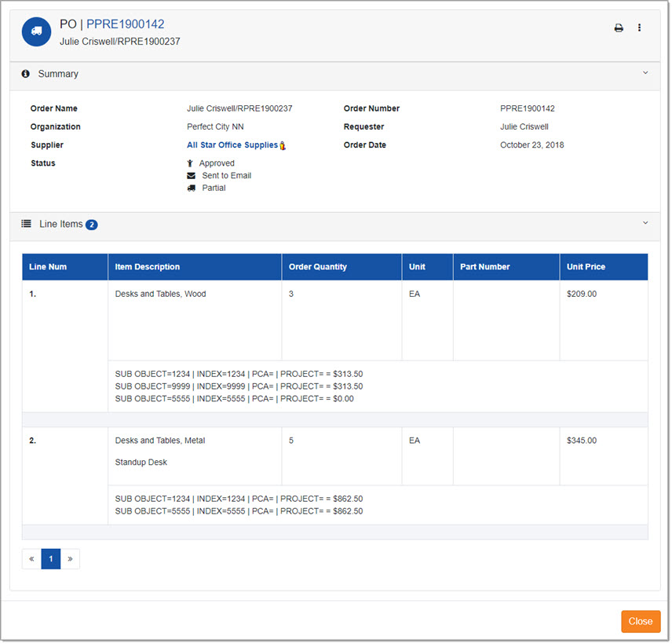Viewport: 672px width, 644px height.
Task: Click the supplier badge icon beside All Star Office Supplies
Action: [283, 146]
